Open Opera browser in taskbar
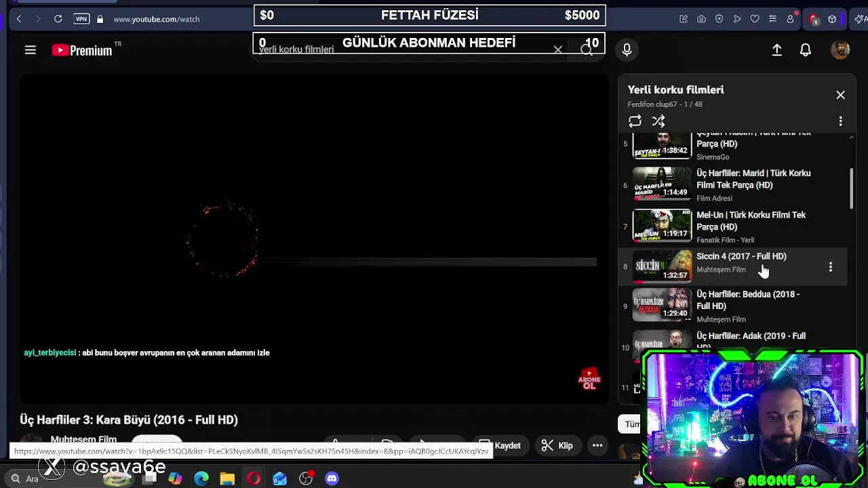This screenshot has width=868, height=488. coord(254,479)
